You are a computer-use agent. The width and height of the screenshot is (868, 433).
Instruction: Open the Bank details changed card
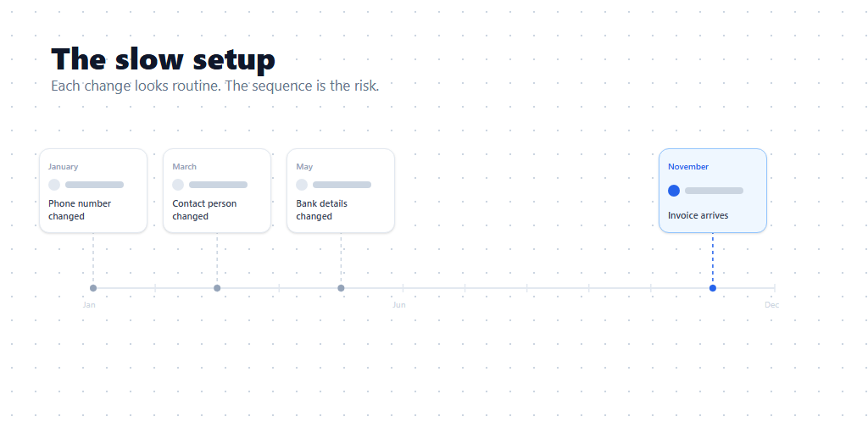pyautogui.click(x=341, y=191)
